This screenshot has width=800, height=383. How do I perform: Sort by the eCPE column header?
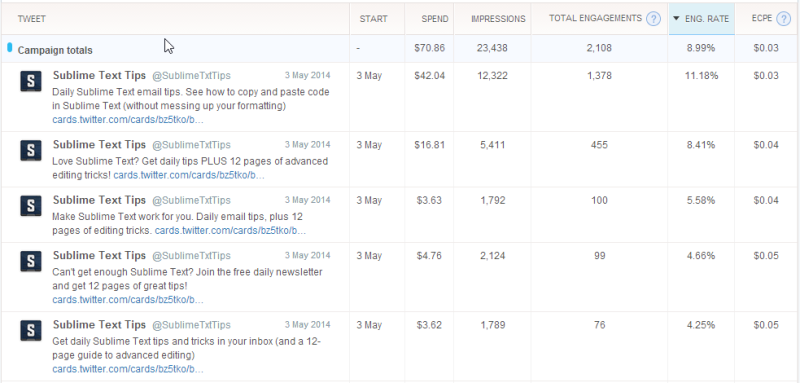click(762, 18)
